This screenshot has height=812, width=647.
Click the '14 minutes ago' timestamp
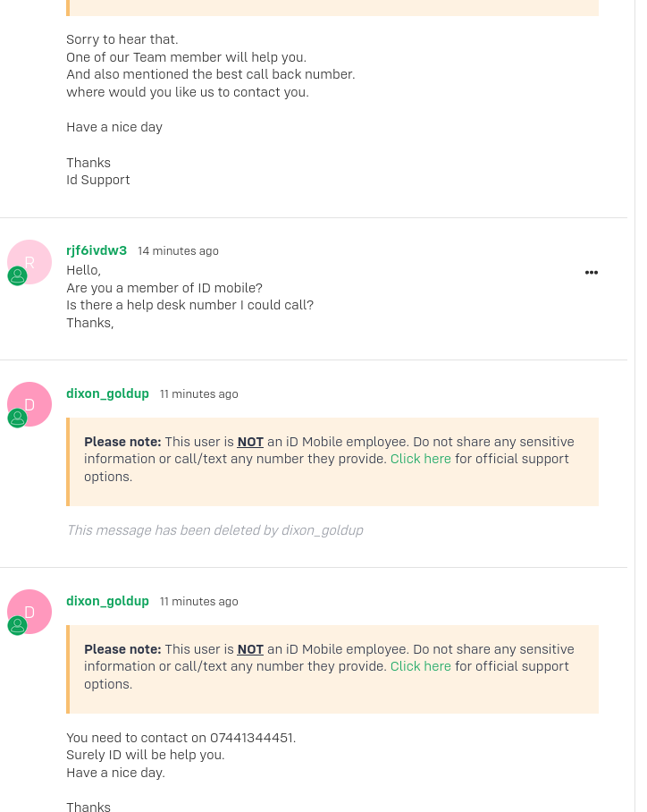point(178,251)
